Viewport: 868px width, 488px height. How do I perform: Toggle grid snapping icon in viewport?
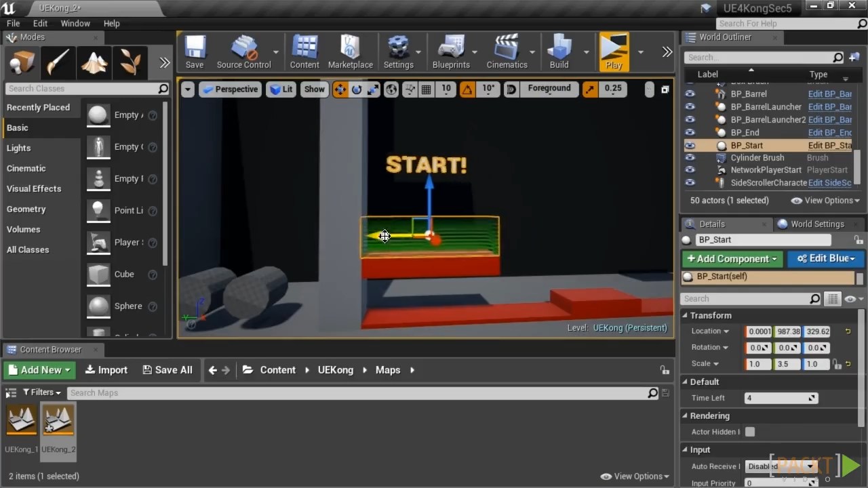(x=426, y=89)
